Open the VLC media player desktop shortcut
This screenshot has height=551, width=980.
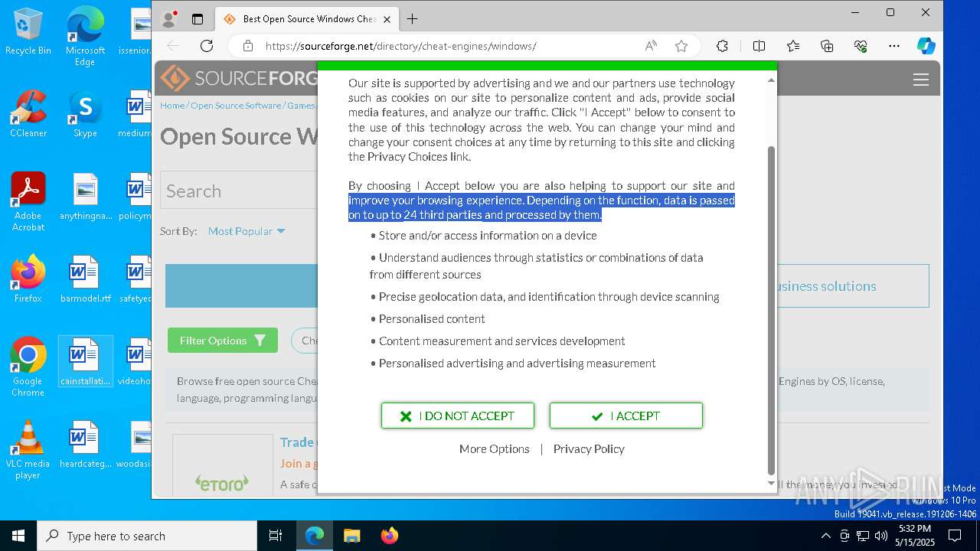coord(28,449)
